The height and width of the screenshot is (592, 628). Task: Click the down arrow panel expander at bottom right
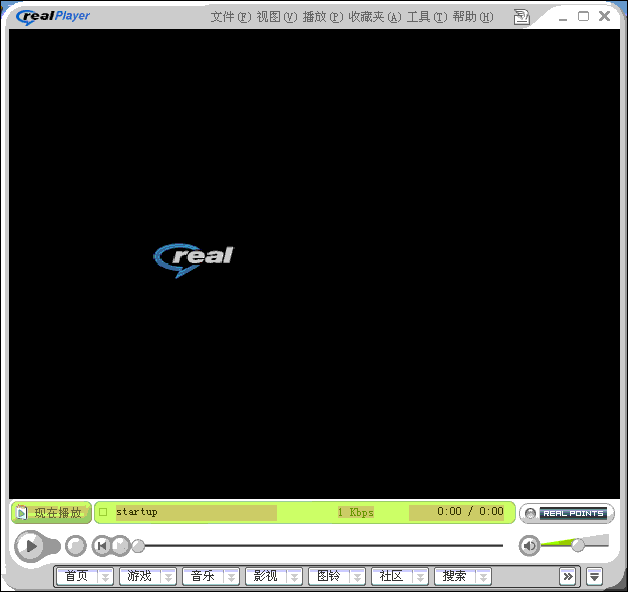point(595,577)
